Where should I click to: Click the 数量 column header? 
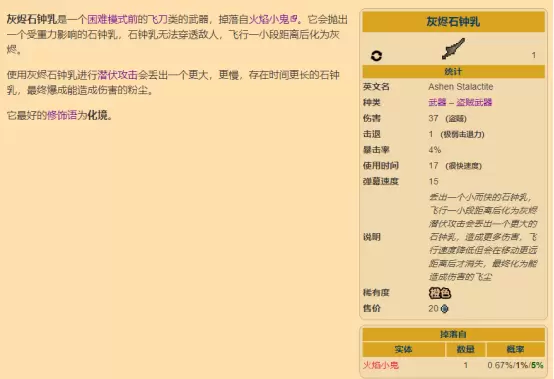pyautogui.click(x=466, y=350)
